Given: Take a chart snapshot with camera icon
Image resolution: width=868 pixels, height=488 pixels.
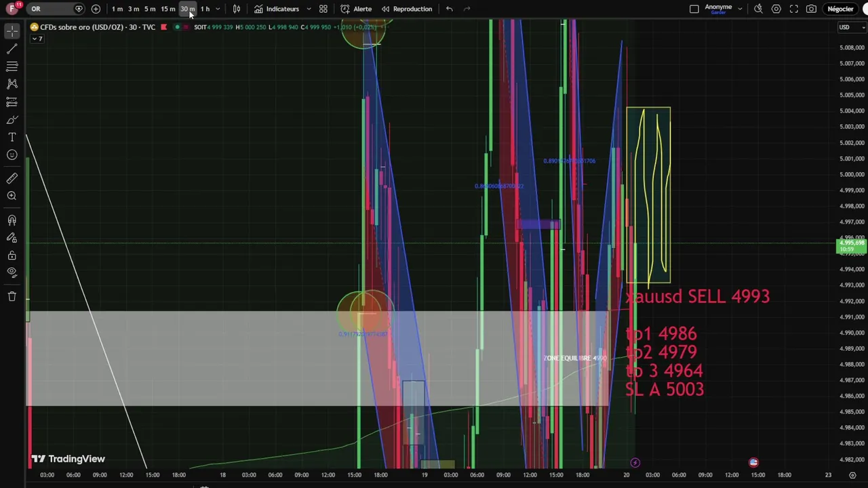Looking at the screenshot, I should pyautogui.click(x=811, y=9).
